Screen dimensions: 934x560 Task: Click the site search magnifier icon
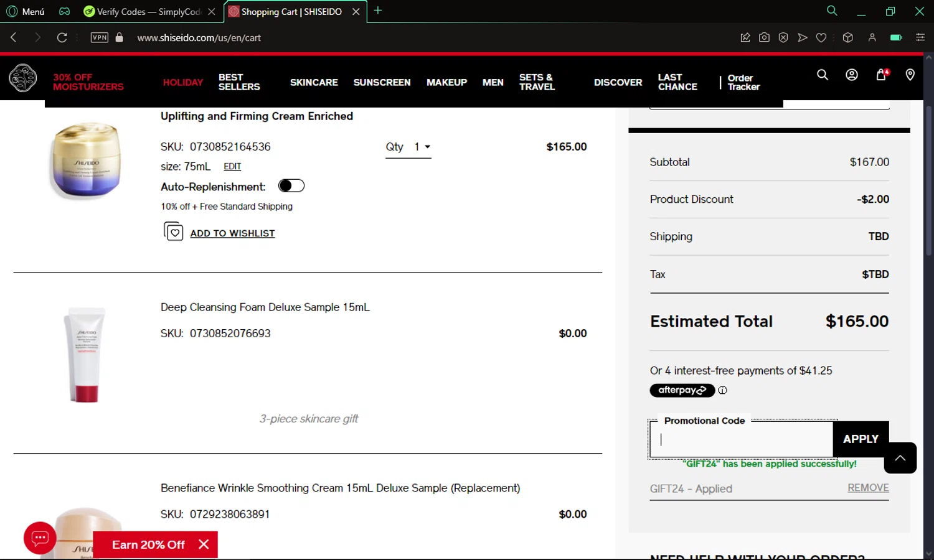tap(823, 75)
